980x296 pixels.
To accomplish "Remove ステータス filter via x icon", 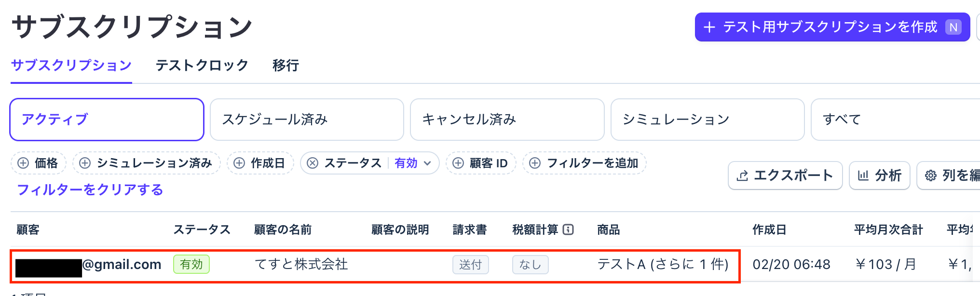I will tap(313, 163).
